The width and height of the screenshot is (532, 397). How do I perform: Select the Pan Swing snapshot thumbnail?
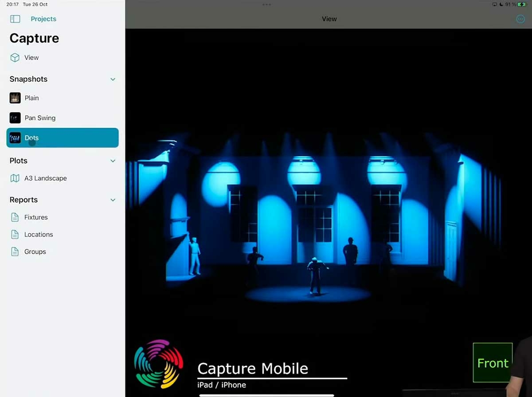click(15, 118)
